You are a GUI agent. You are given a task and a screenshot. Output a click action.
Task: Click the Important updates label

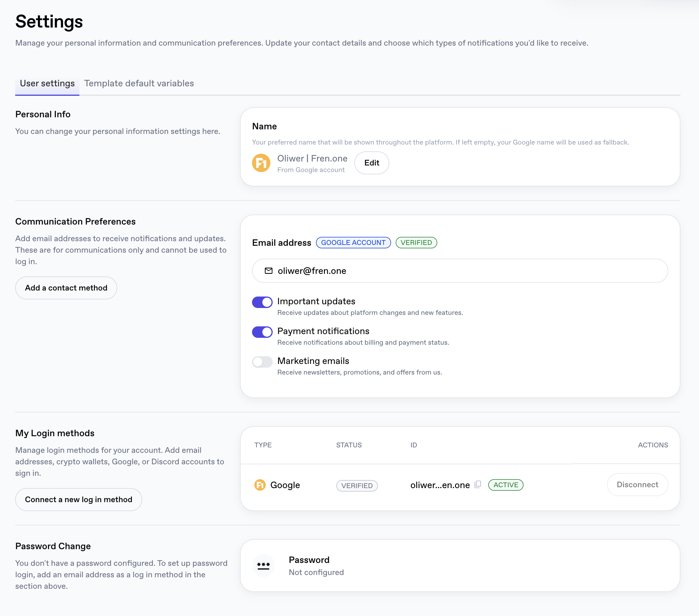click(x=316, y=301)
